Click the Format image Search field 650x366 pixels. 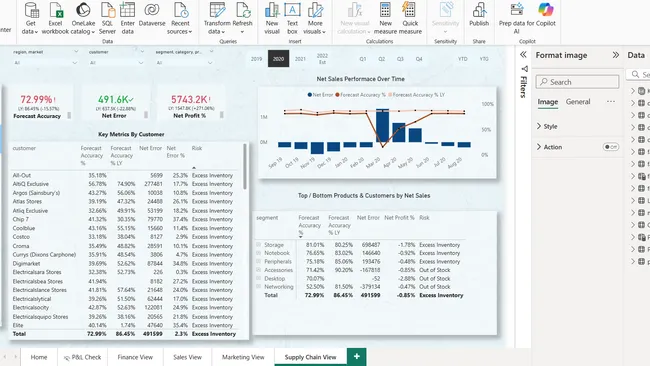[577, 82]
